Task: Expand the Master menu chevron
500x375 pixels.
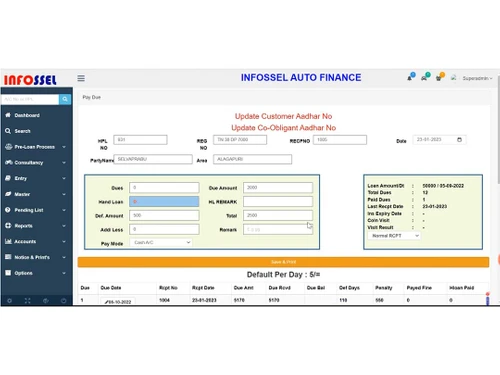Action: click(64, 194)
